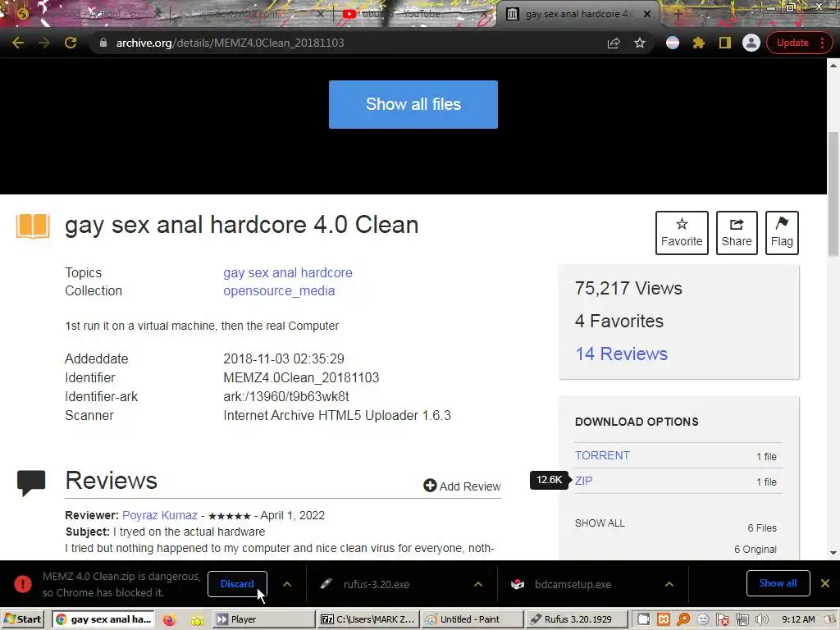Click the orange book texts icon

click(33, 226)
